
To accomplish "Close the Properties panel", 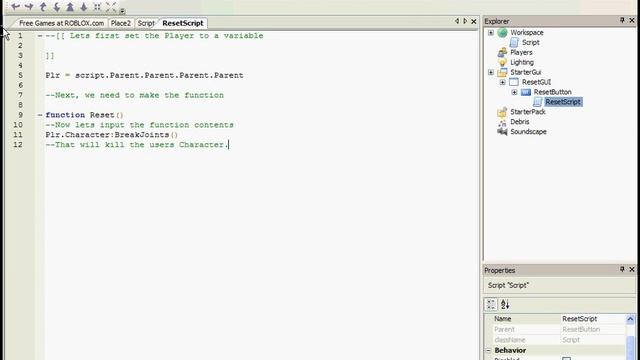I will (632, 269).
